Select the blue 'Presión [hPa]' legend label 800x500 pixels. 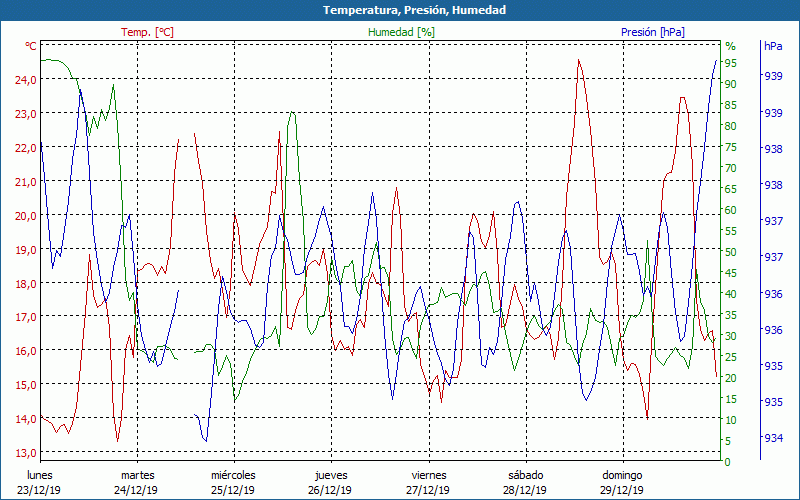(x=653, y=32)
